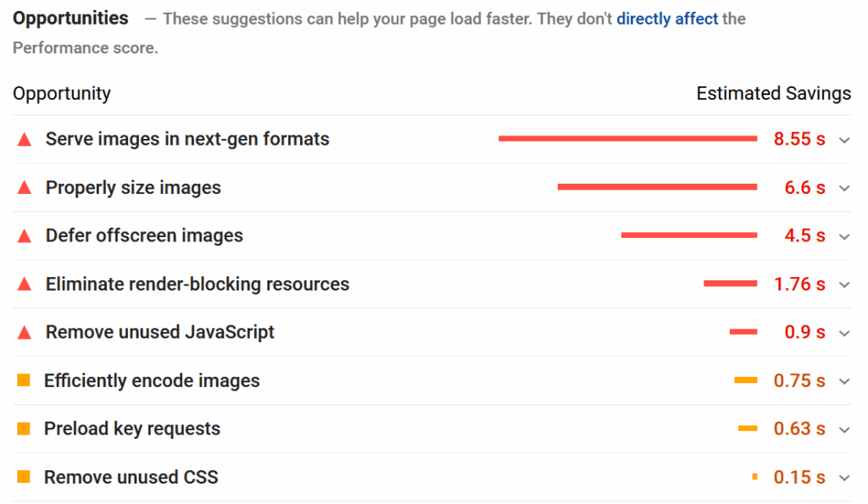
Task: Select the Preload key requests row title
Action: (x=132, y=429)
